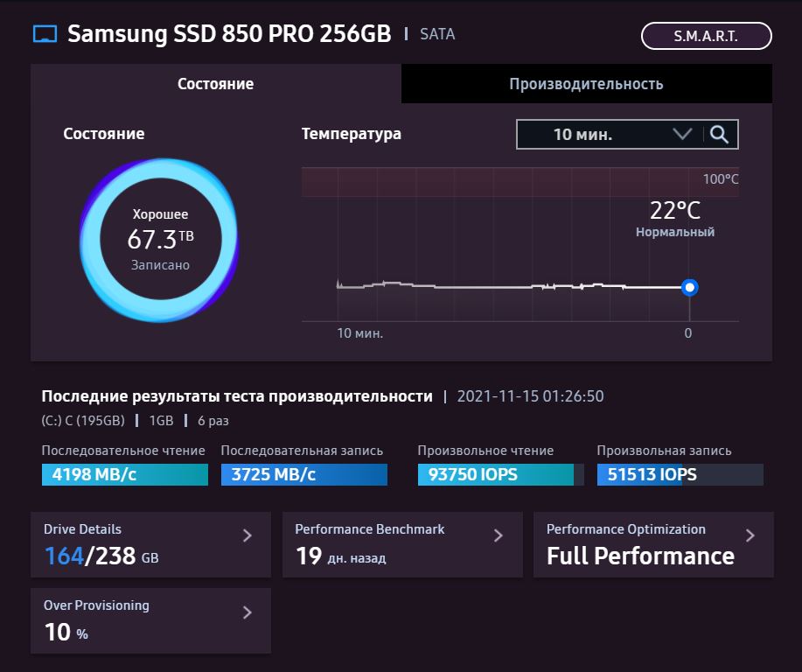The image size is (802, 672).
Task: Click the drive health ring showing 67.3 TB
Action: click(159, 239)
